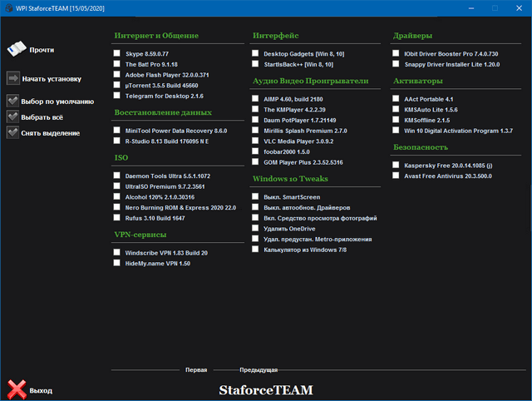Tick foobar2000 1.5.0 checkbox
Screen dimensions: 532x401
tap(255, 151)
